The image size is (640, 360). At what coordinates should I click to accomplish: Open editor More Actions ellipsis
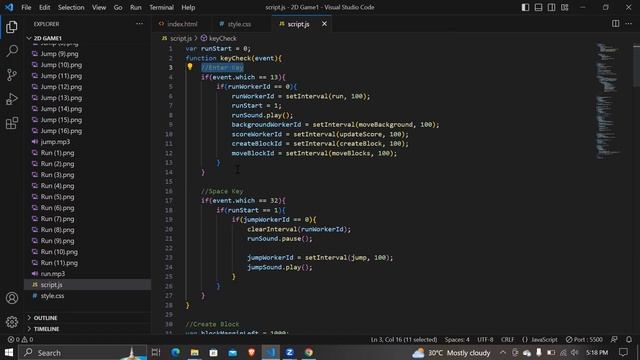tap(629, 24)
